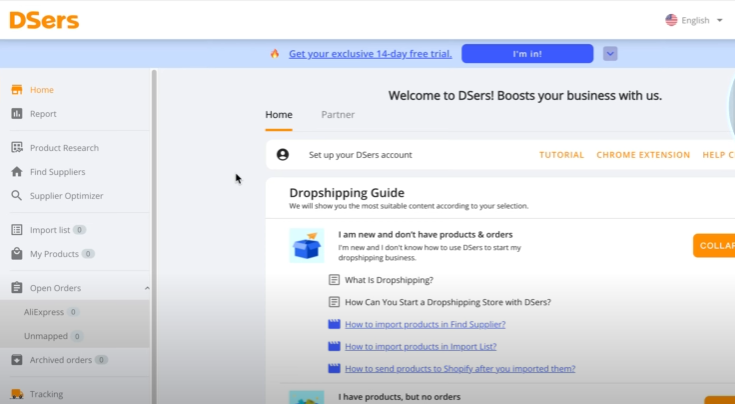The image size is (735, 404).
Task: Click the I'm in! button
Action: 527,53
